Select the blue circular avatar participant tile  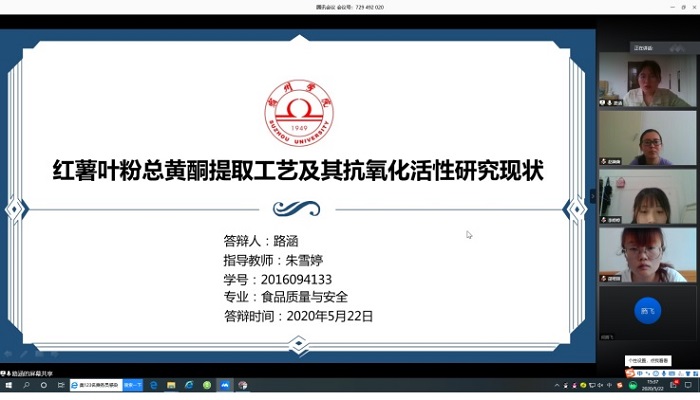(648, 311)
